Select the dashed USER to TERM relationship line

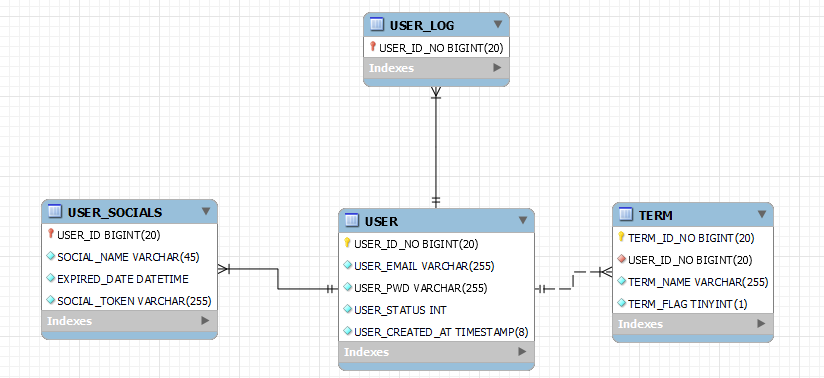click(573, 280)
